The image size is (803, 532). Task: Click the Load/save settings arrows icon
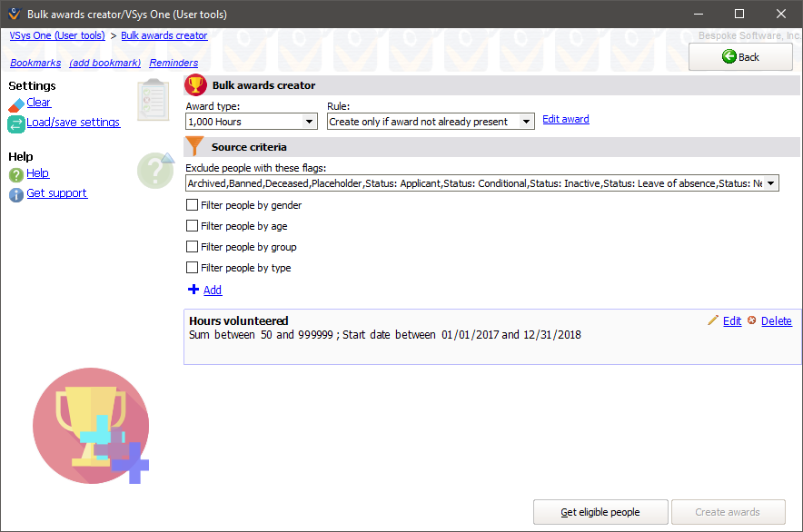pos(15,123)
